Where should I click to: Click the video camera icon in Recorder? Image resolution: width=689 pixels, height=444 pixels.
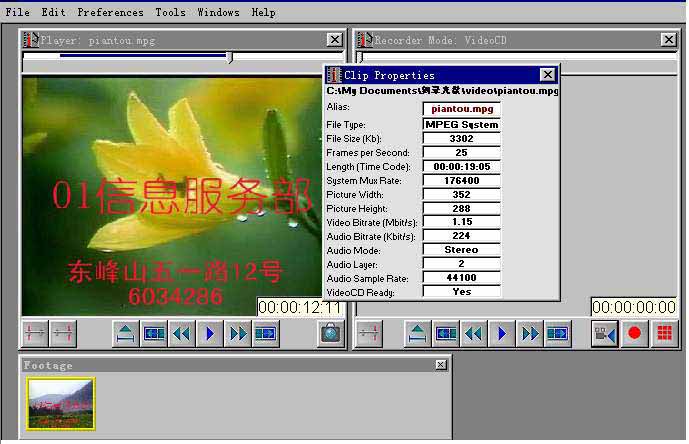pos(604,334)
